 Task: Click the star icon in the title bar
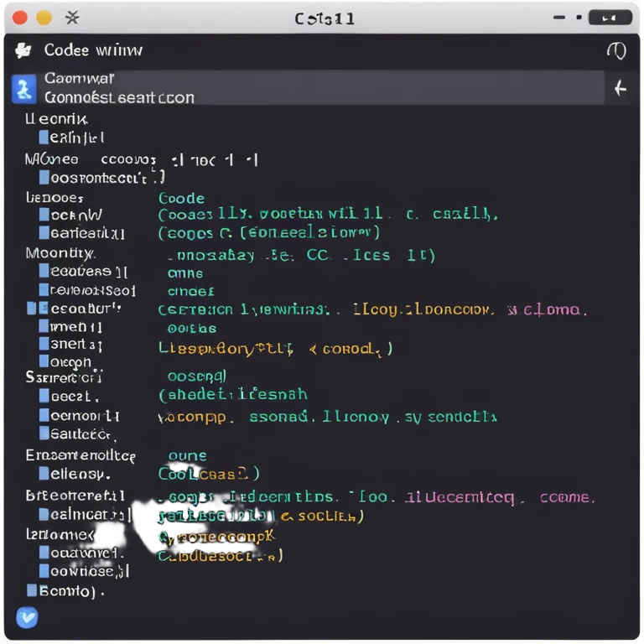click(72, 18)
